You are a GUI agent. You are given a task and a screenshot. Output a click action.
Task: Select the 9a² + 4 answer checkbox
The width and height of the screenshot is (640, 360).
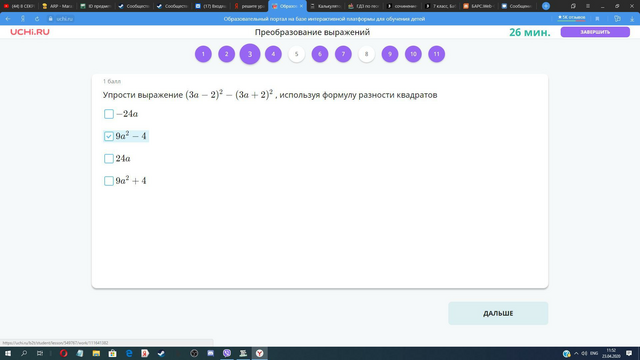(109, 181)
